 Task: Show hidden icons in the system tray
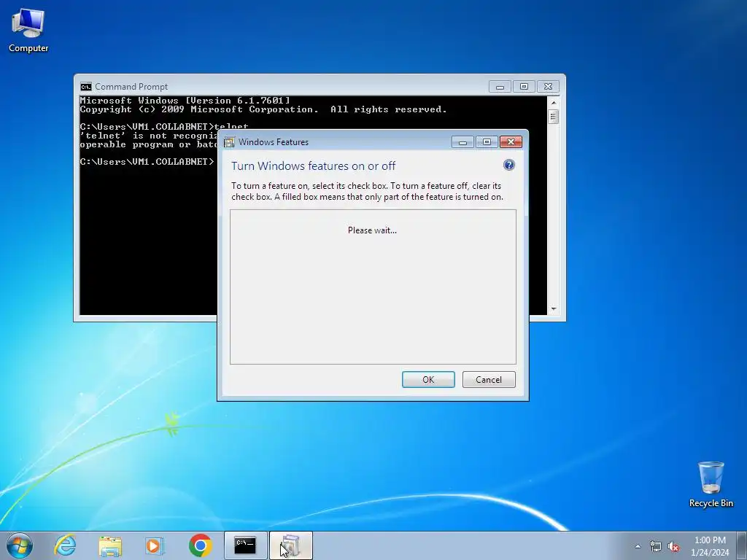pos(638,546)
